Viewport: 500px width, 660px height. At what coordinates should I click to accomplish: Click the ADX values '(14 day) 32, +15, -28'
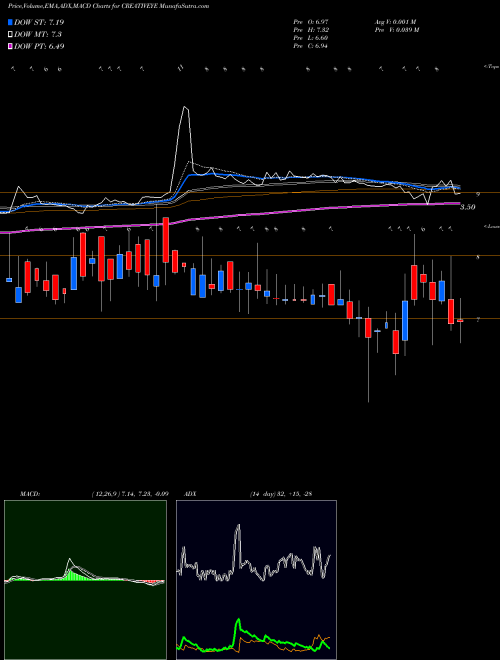click(280, 493)
